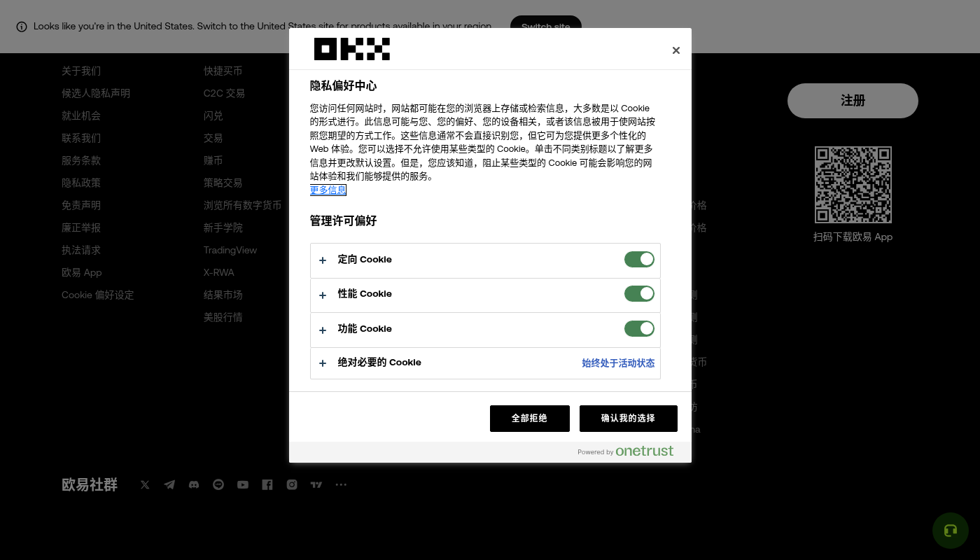
Task: Open the X (Twitter) social icon
Action: (145, 484)
